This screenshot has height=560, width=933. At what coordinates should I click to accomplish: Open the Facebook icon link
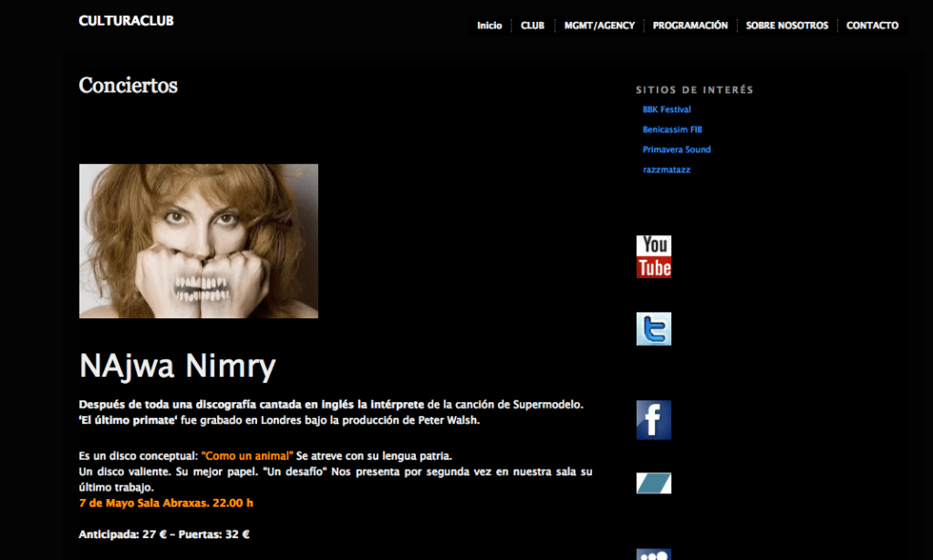[x=653, y=420]
